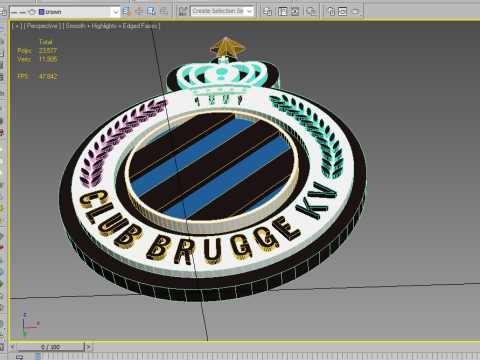Open the viewport [+] general menu
The height and width of the screenshot is (360, 480).
[x=16, y=26]
